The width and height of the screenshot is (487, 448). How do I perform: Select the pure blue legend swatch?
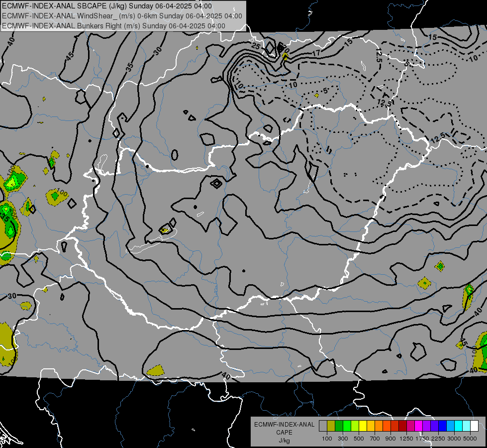[443, 426]
